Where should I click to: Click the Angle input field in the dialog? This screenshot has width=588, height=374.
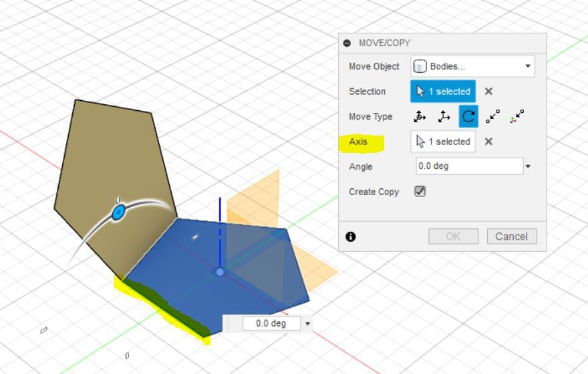(x=470, y=166)
